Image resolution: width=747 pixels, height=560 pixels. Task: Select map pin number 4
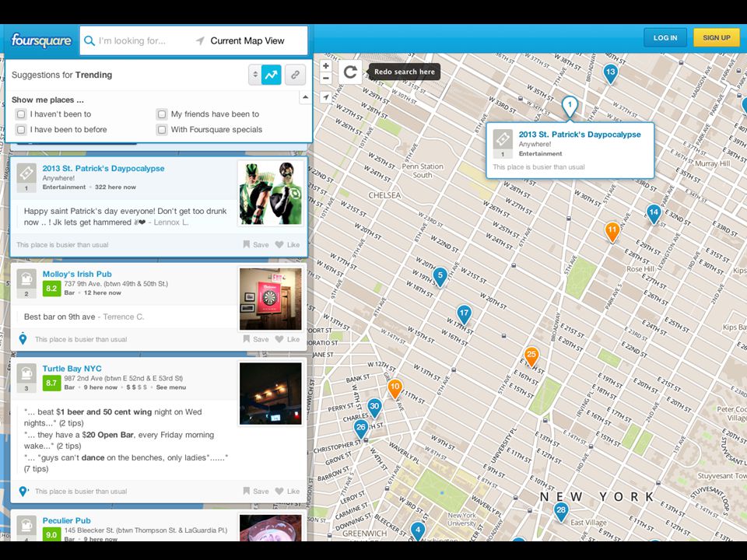(x=418, y=531)
